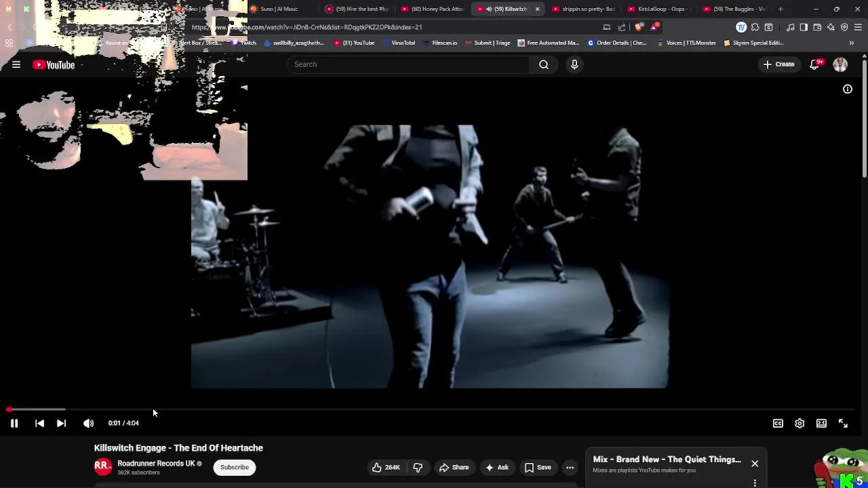Click the browser address bar URL
Image resolution: width=868 pixels, height=488 pixels.
tap(307, 27)
